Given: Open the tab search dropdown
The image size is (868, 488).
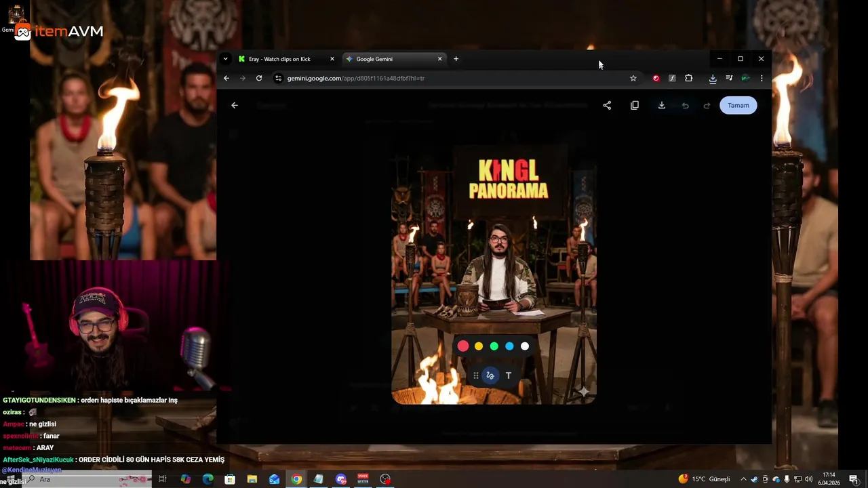Looking at the screenshot, I should pyautogui.click(x=226, y=59).
